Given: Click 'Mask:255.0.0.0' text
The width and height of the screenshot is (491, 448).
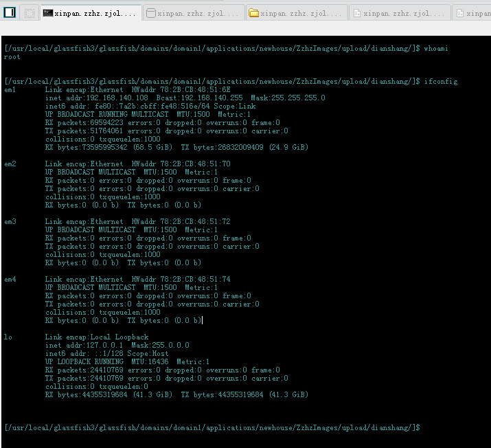Looking at the screenshot, I should click(160, 345).
